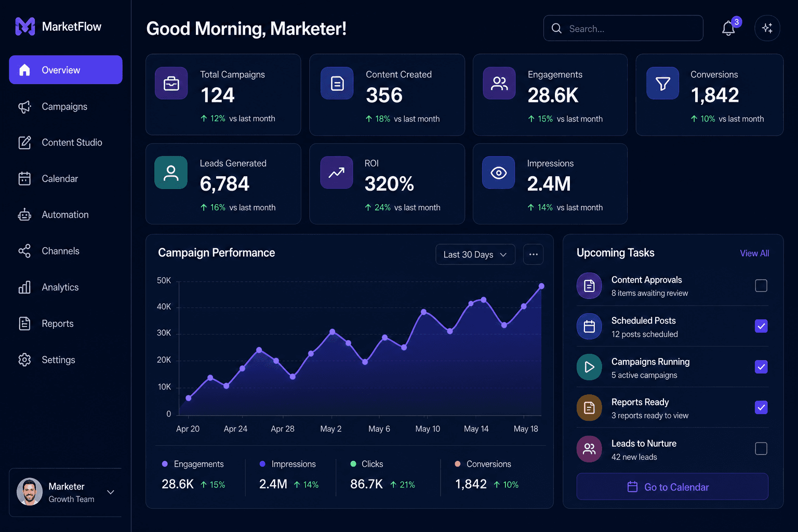Screen dimensions: 798x532
Task: Click "Campaign Performance" heading
Action: coord(217,252)
